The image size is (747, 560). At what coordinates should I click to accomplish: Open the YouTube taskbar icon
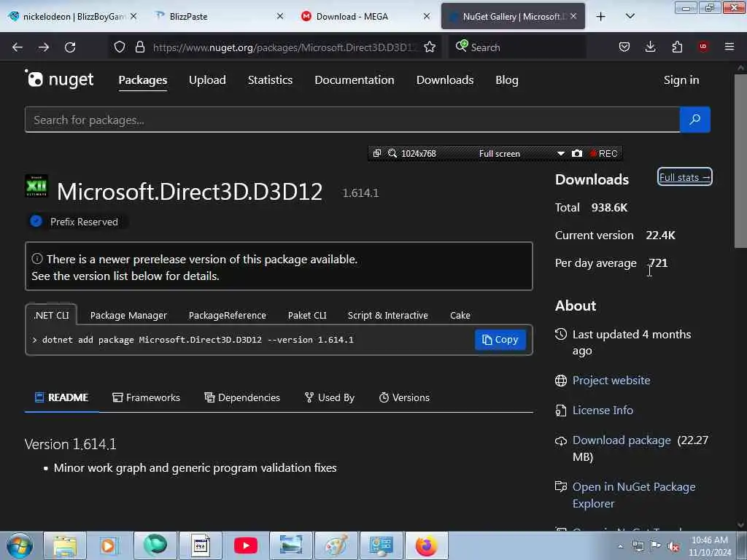[x=246, y=545]
